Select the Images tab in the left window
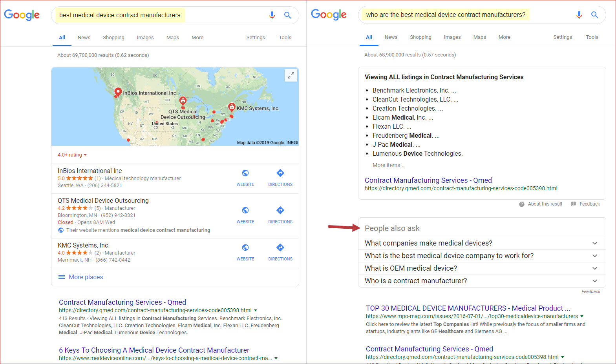Screen dimensions: 616x364 145,38
